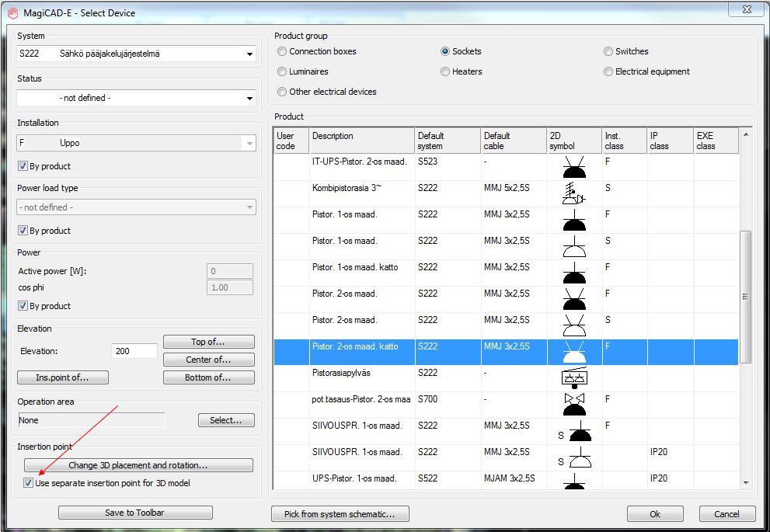
Task: Select IT-UPS-Pistor. 2-os maad. row
Action: point(506,167)
